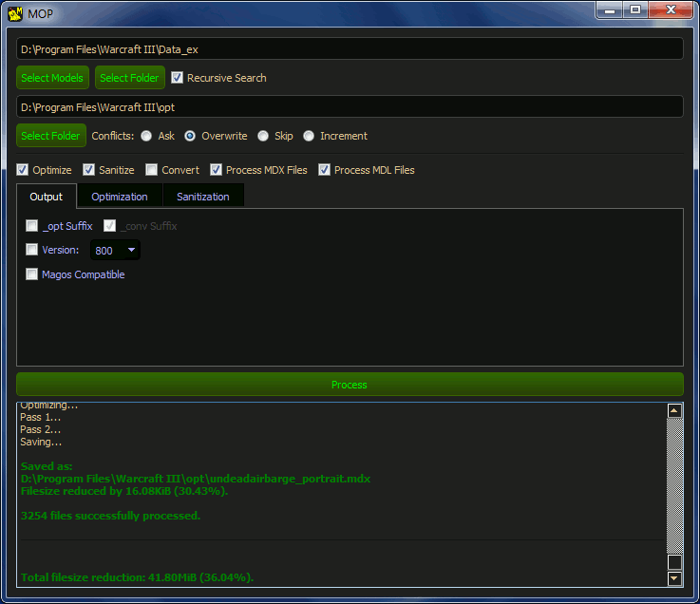This screenshot has height=604, width=700.
Task: Click the '3254 files successfully processed' log line
Action: 111,516
